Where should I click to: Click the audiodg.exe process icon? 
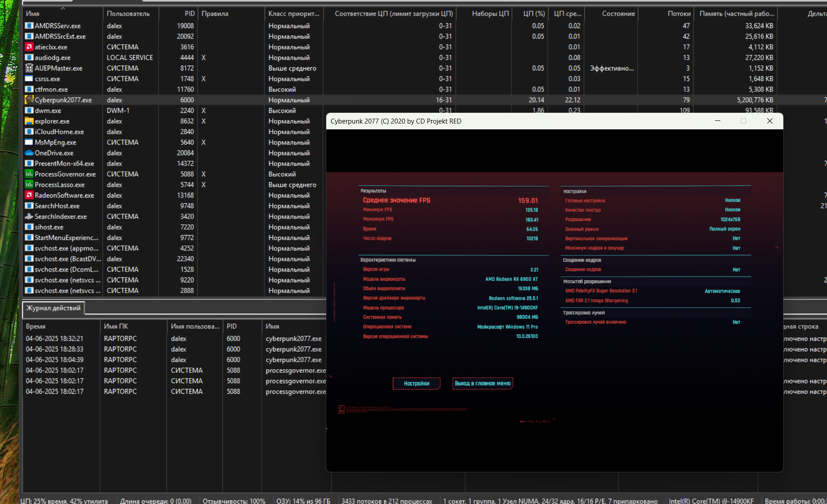[29, 58]
